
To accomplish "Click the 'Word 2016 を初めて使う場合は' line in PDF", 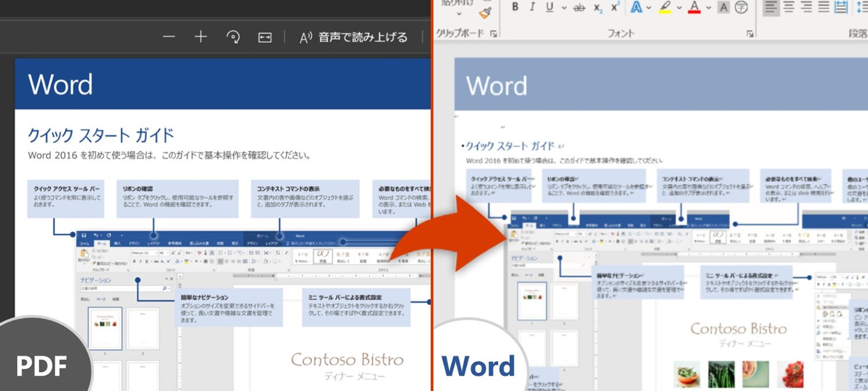I will [x=170, y=156].
